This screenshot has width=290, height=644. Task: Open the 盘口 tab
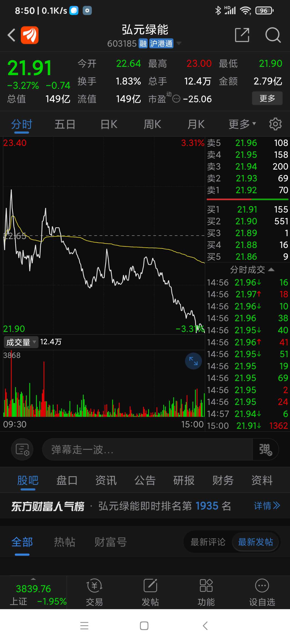(x=67, y=480)
